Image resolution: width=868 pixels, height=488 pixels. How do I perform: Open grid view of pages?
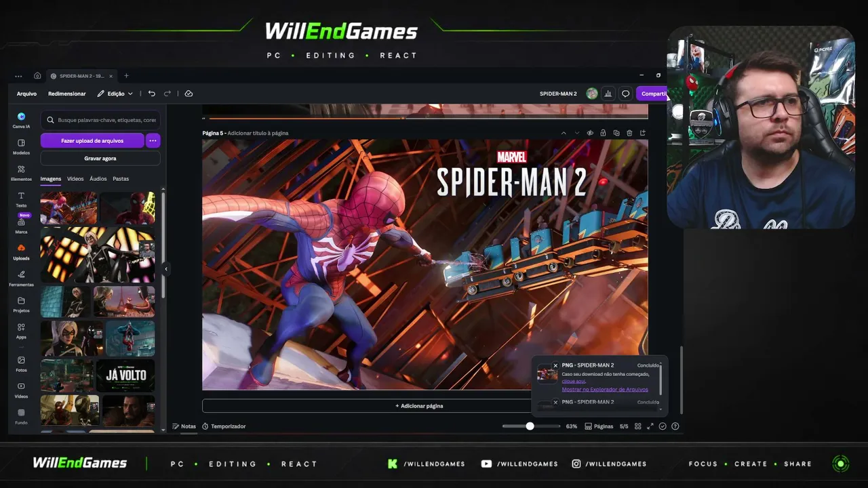(x=637, y=426)
